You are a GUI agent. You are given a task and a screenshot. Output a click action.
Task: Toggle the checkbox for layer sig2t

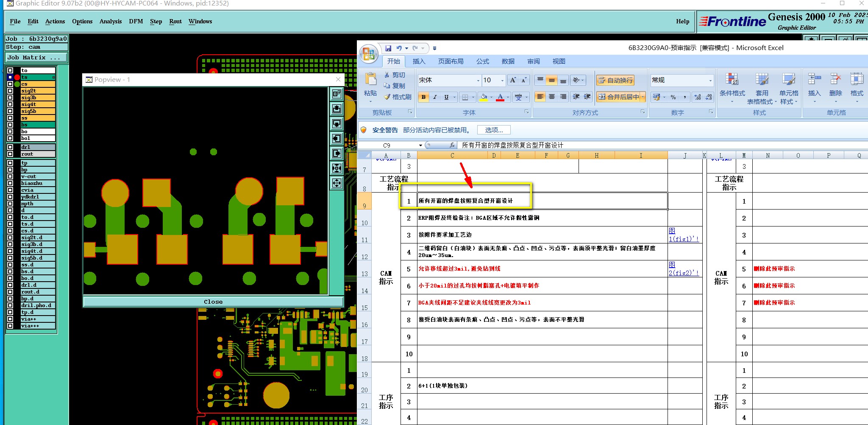tap(10, 91)
